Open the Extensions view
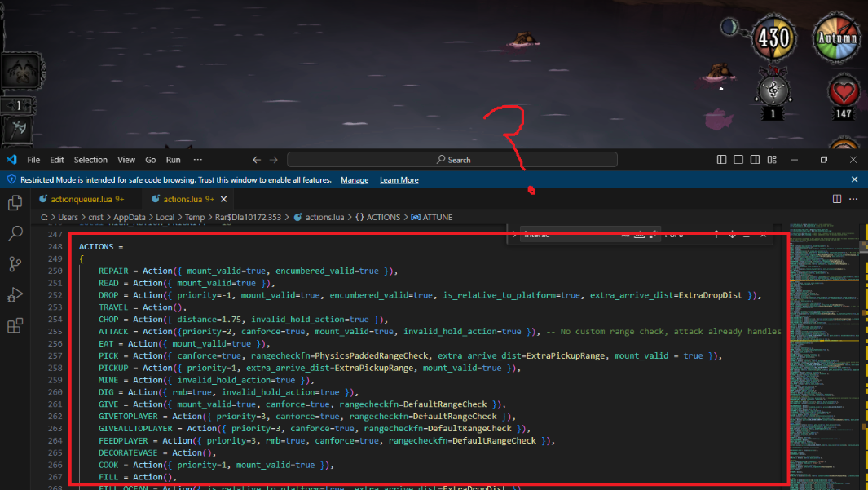868x490 pixels. (15, 326)
